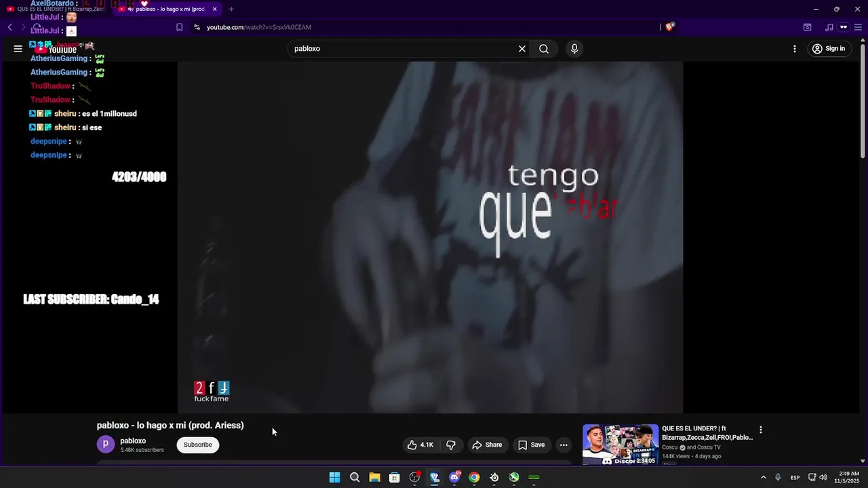Click the system tray microphone icon
The image size is (868, 488).
coord(778,477)
